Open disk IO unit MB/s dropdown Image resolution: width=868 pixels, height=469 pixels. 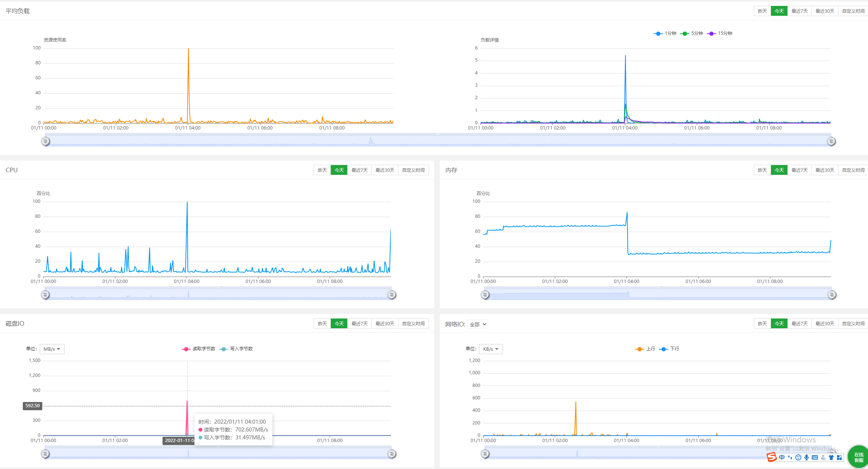(x=52, y=349)
